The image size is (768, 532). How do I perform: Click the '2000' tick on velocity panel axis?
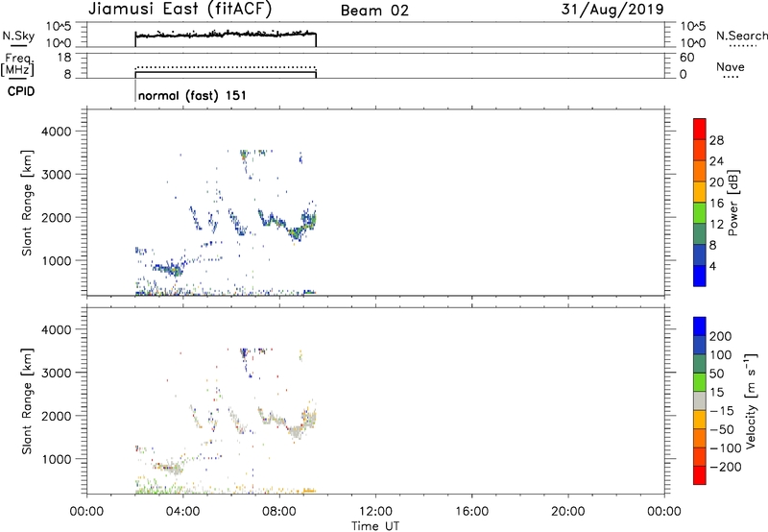(x=57, y=416)
